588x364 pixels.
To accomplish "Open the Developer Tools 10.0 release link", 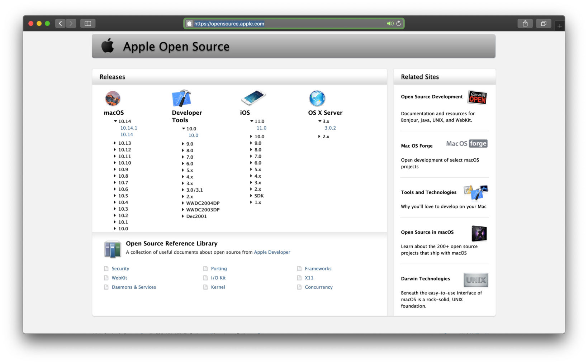I will point(193,135).
